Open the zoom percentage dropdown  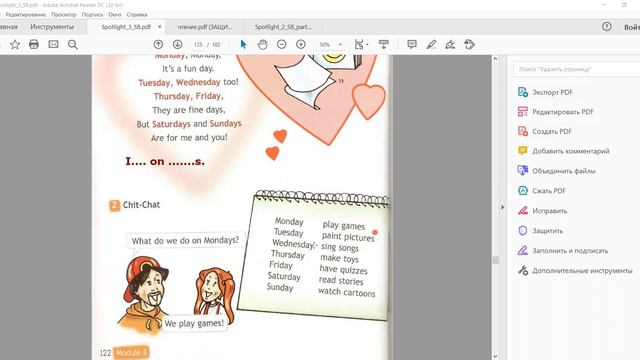click(x=340, y=44)
